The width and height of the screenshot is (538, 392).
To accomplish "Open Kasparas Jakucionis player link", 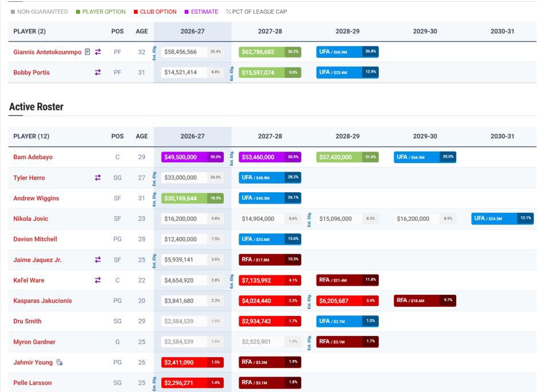I will coord(42,301).
